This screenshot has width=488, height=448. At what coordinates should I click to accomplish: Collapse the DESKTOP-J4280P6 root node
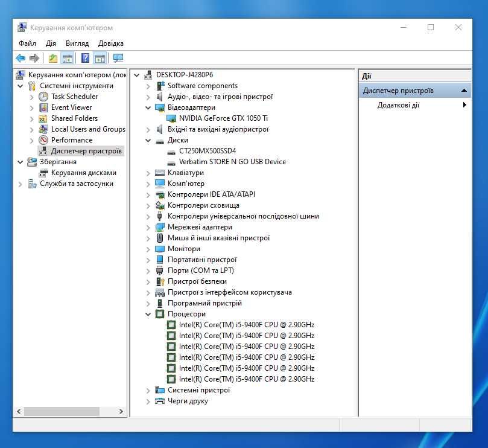[x=136, y=75]
